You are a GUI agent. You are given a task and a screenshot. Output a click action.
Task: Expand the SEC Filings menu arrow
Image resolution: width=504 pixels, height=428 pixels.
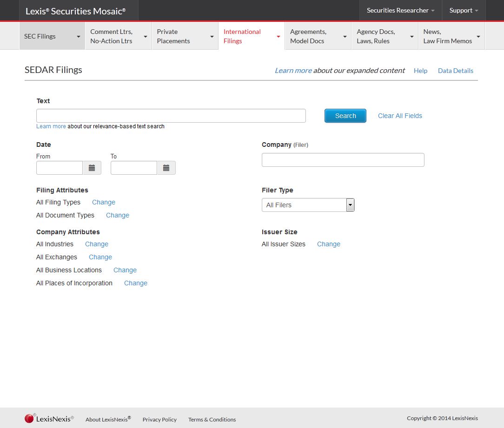(x=79, y=37)
